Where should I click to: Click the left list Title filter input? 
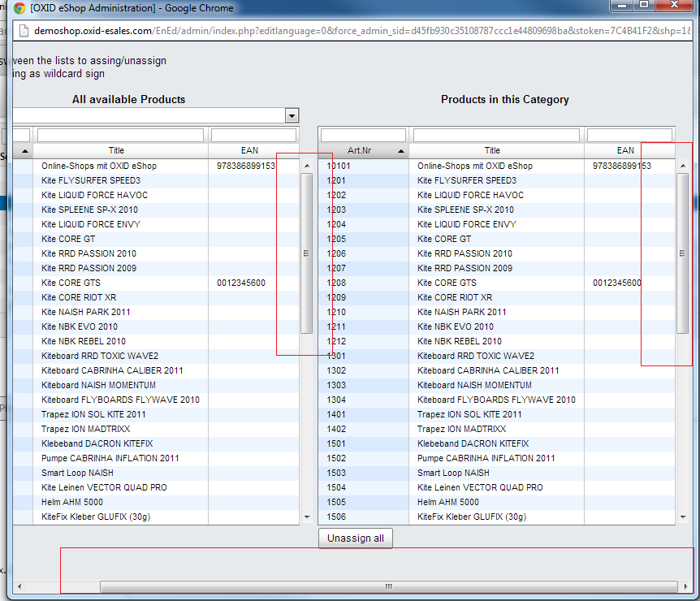pyautogui.click(x=120, y=135)
